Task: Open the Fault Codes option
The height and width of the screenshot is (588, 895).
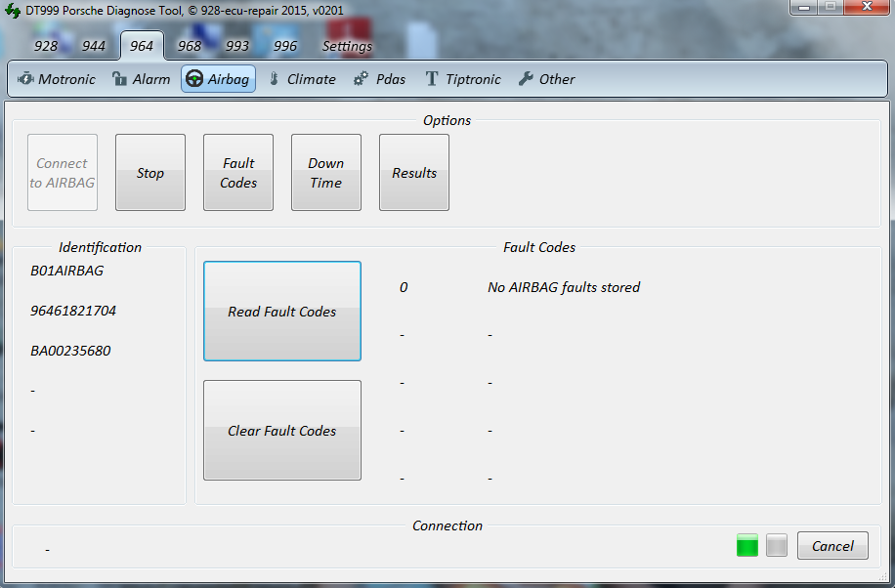Action: pos(238,173)
